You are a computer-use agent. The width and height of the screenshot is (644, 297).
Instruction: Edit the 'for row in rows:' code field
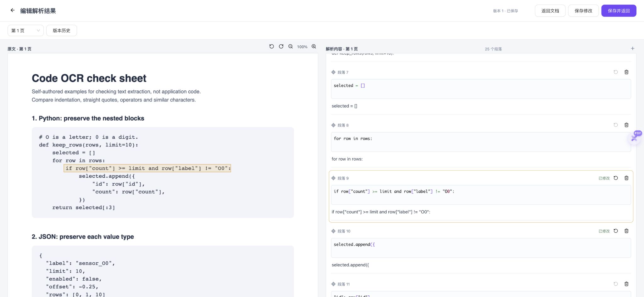pyautogui.click(x=481, y=142)
